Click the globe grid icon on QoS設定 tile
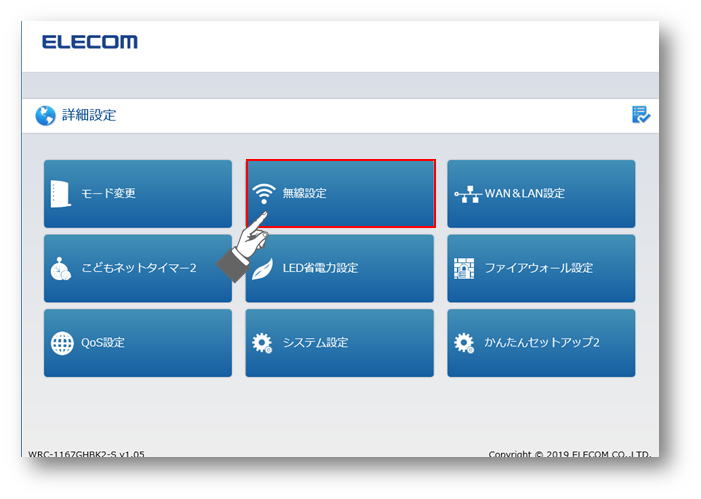 [x=62, y=343]
